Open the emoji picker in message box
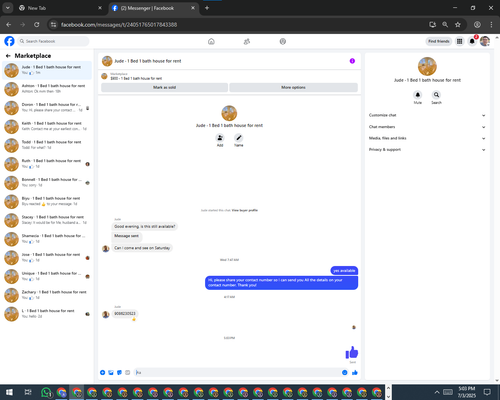The height and width of the screenshot is (400, 500). coord(345,372)
